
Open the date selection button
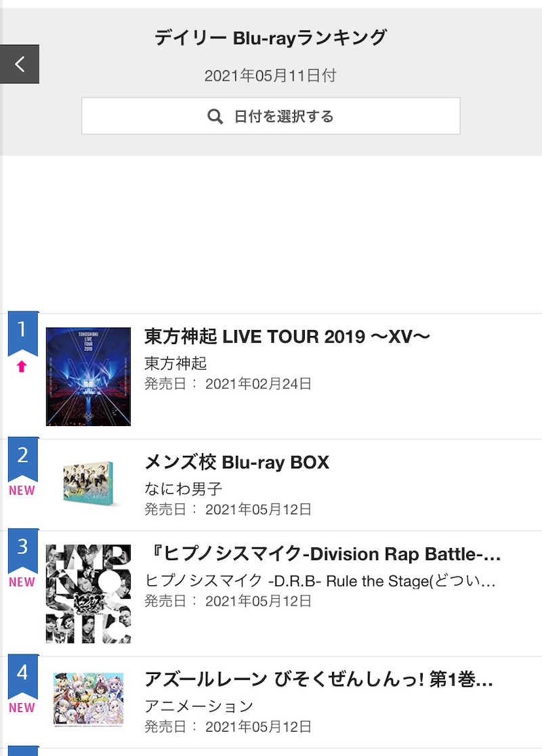(271, 117)
